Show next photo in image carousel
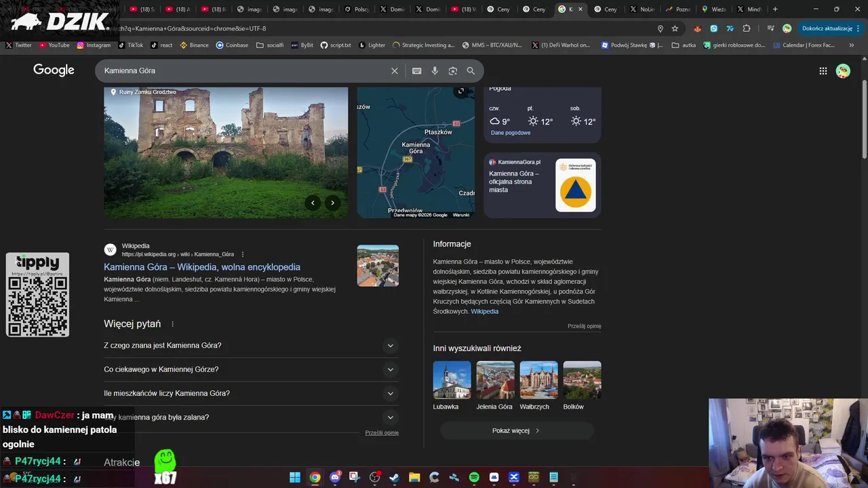 (332, 203)
